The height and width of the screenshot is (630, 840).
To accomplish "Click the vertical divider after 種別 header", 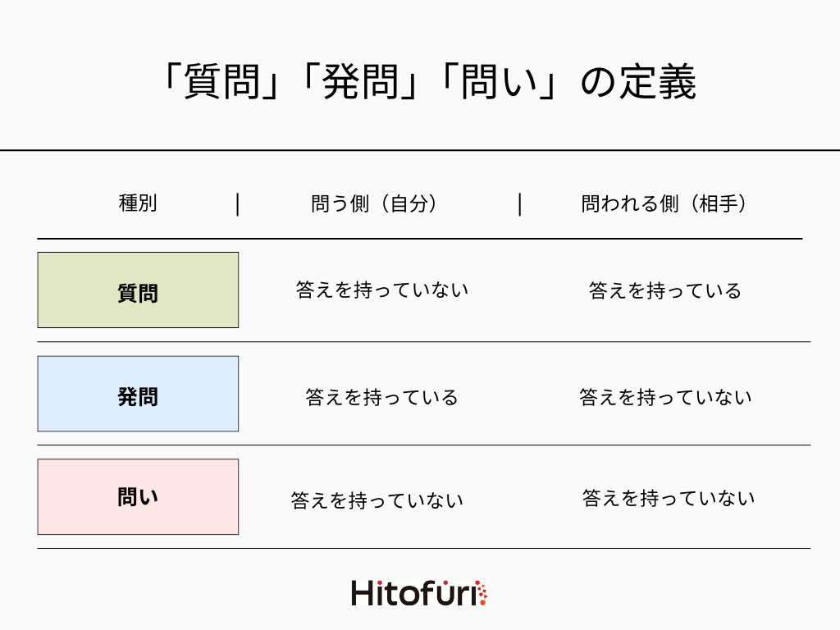I will click(238, 204).
